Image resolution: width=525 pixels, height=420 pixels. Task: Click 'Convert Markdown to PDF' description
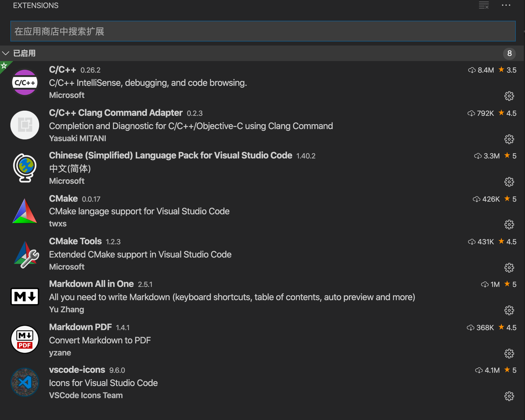click(100, 340)
